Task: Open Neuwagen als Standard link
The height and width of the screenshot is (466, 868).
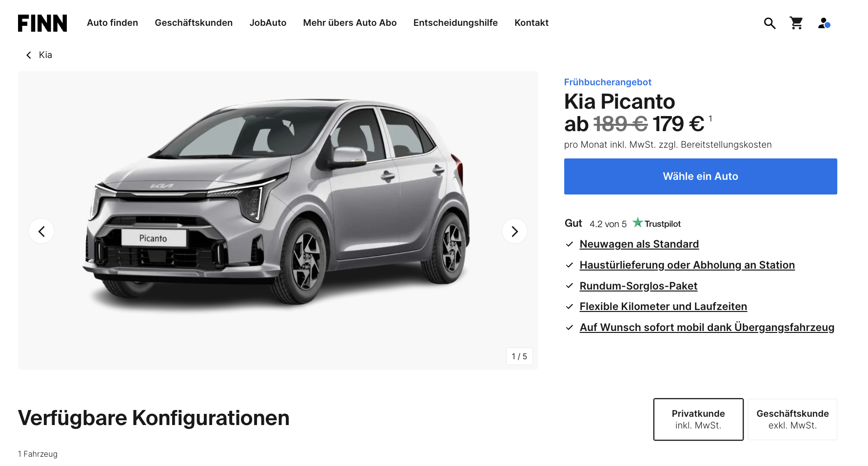Action: 639,244
